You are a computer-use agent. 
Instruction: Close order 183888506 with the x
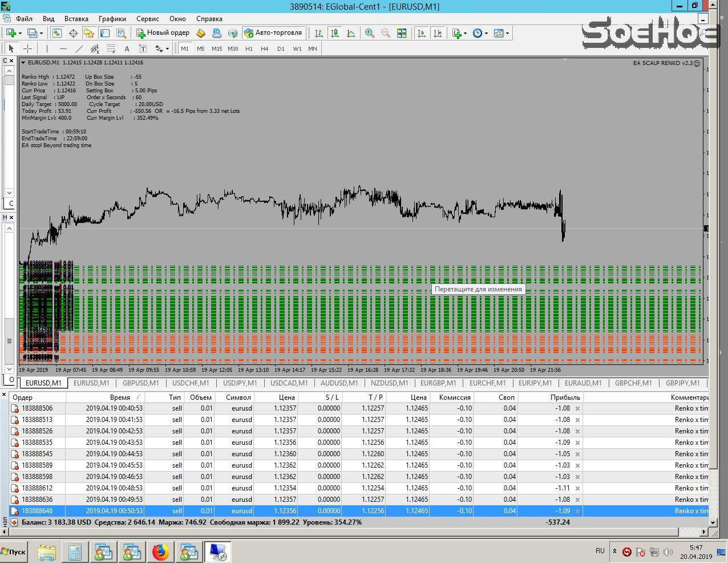(577, 408)
